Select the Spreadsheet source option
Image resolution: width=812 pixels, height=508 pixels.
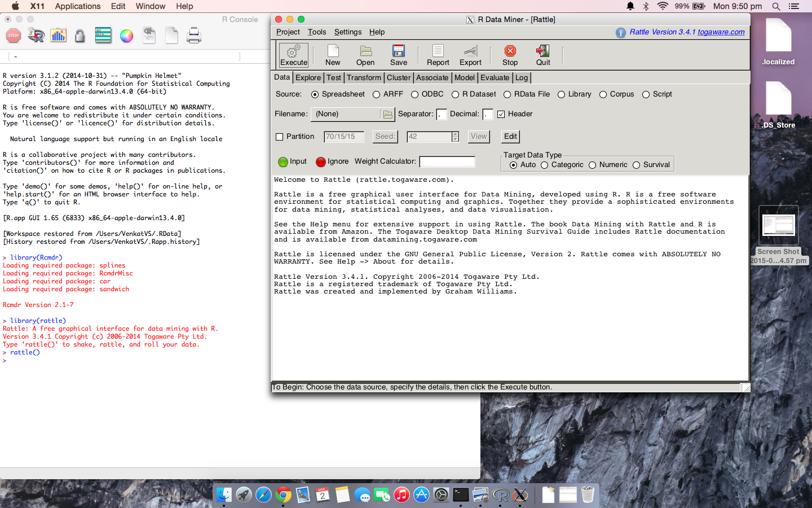pos(338,94)
